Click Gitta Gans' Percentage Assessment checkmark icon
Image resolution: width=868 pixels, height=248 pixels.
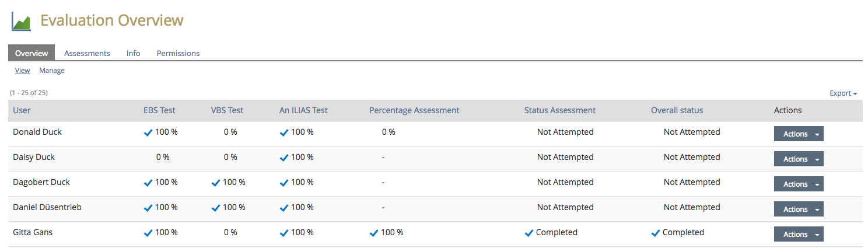[374, 233]
